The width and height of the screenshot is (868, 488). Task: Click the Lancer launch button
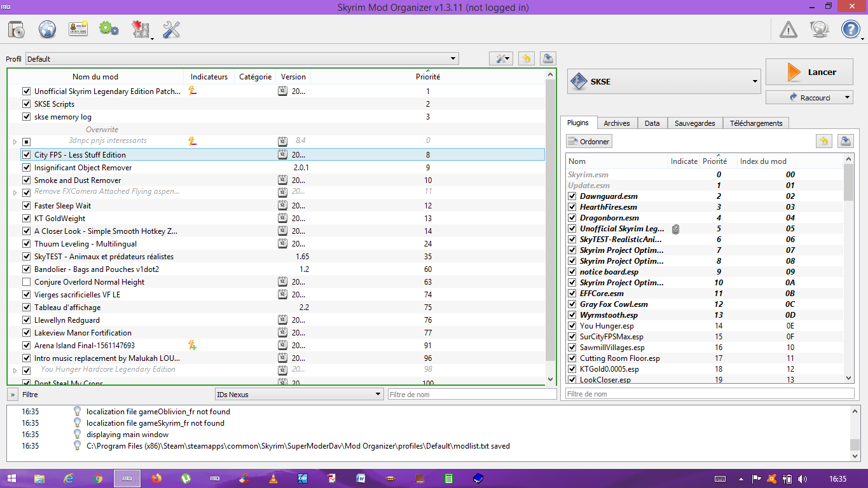click(x=809, y=72)
